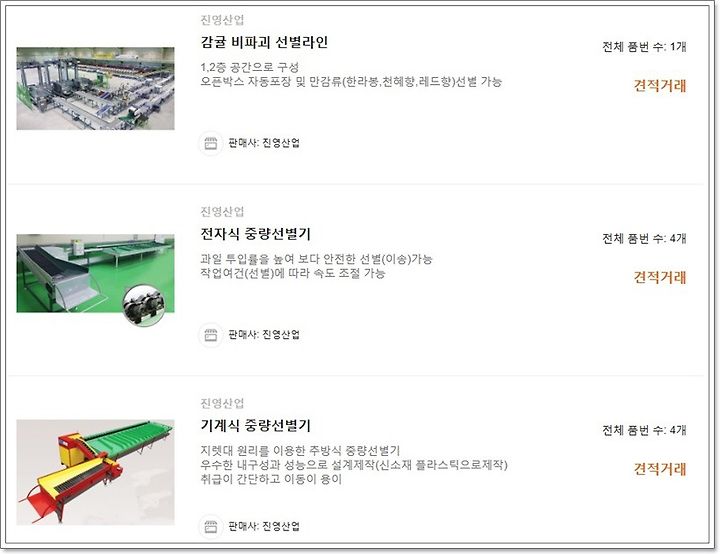Click 견적거래 for 전자식 중량선별기

coord(660,277)
